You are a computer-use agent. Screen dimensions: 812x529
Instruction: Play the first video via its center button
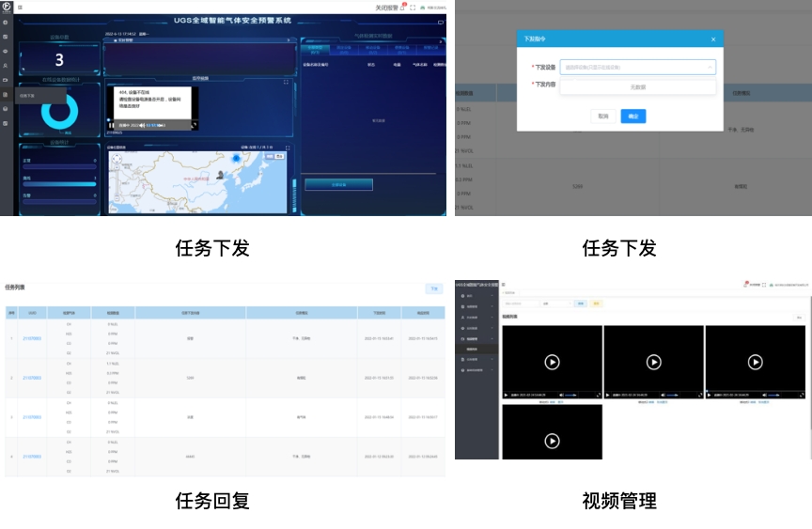pos(552,363)
